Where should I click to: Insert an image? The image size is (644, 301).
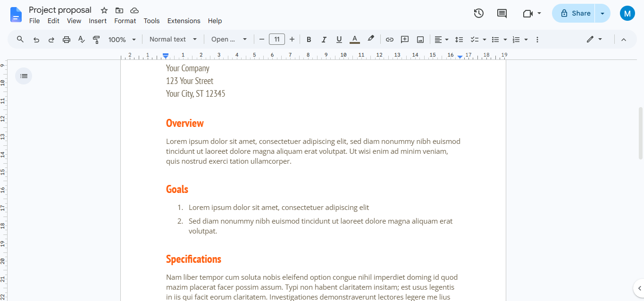pyautogui.click(x=420, y=40)
